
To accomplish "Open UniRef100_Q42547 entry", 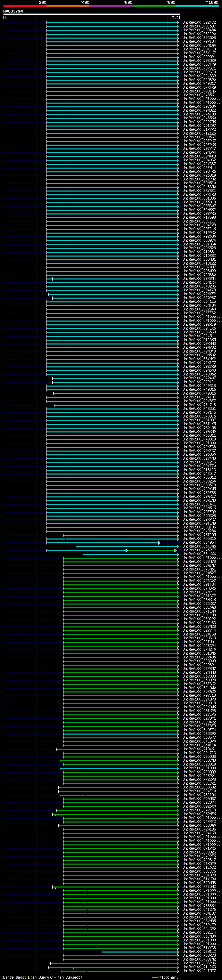I will coord(199,473).
